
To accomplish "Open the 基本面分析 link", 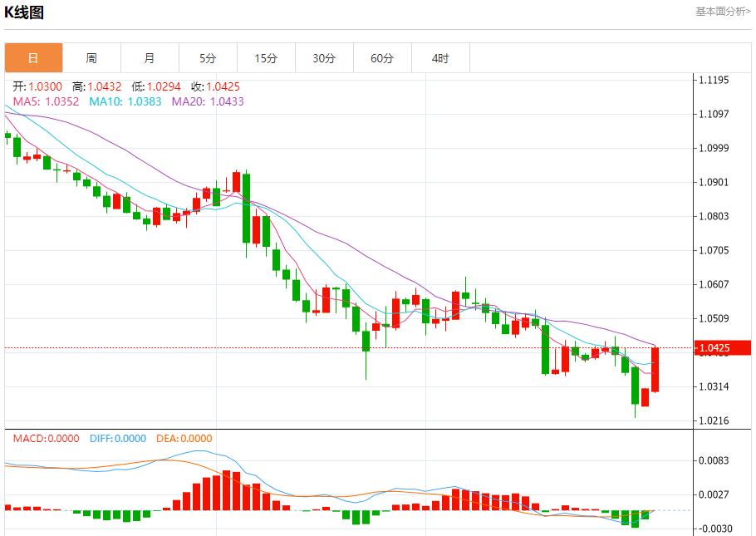I will (722, 12).
